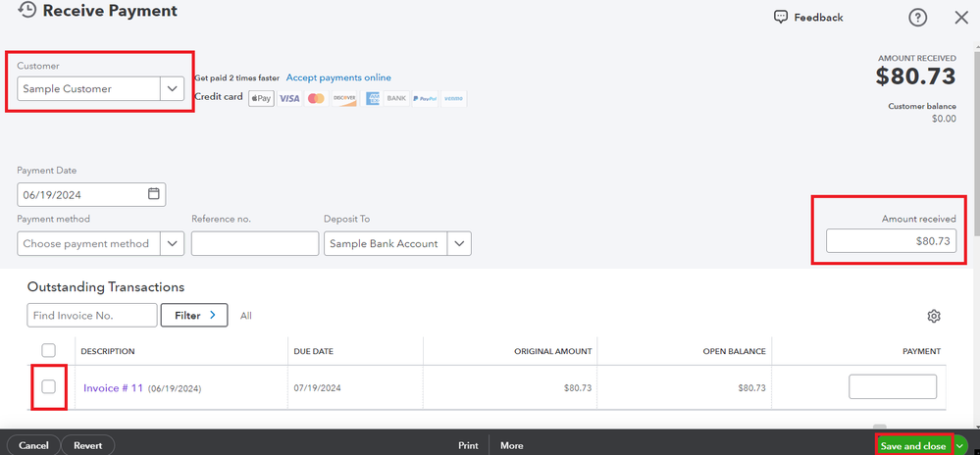Click the OPEN BALANCE column header

pyautogui.click(x=734, y=351)
